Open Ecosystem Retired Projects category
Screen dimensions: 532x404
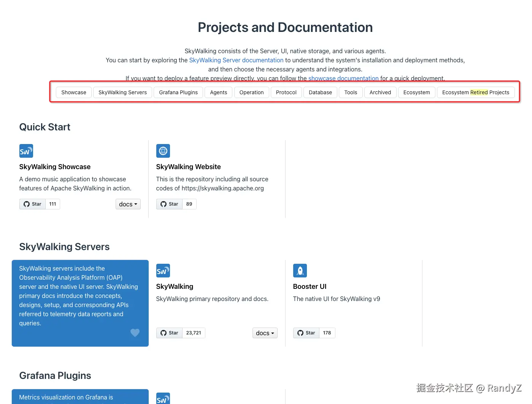pos(476,92)
